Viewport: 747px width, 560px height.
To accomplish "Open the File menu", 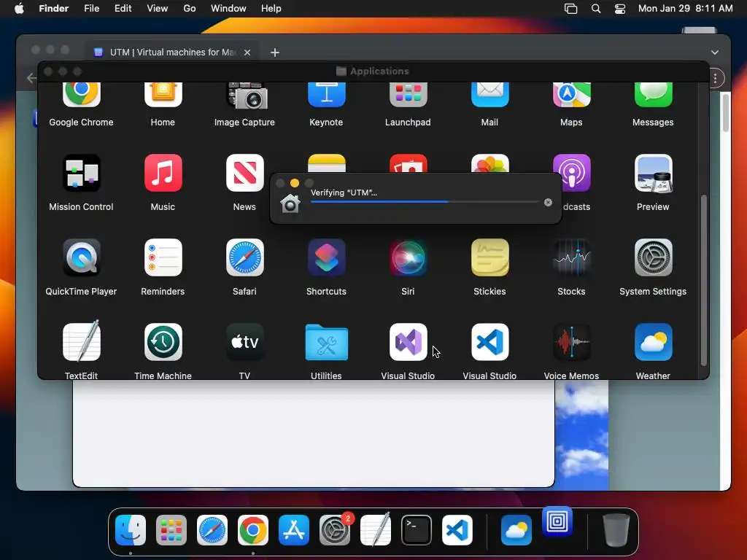I will [x=91, y=9].
